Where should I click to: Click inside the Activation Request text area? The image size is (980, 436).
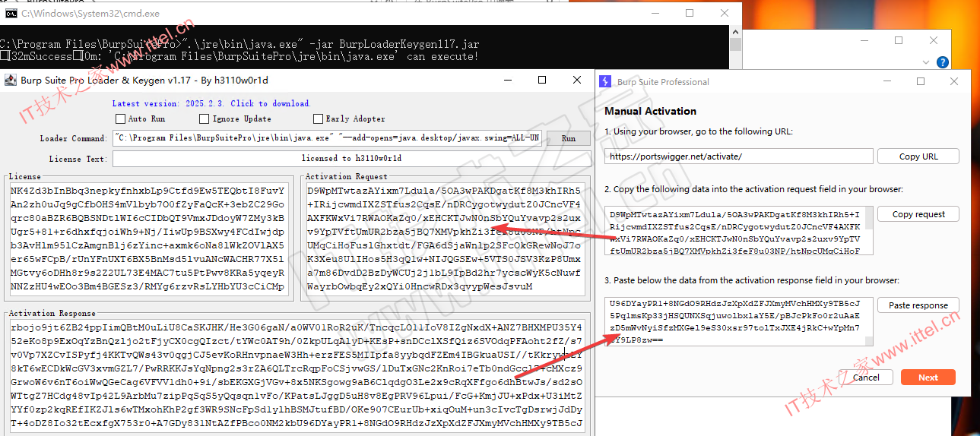tap(445, 239)
